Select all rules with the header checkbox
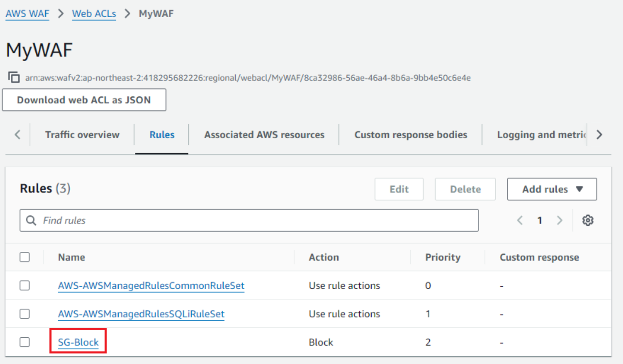Image resolution: width=623 pixels, height=364 pixels. (25, 257)
